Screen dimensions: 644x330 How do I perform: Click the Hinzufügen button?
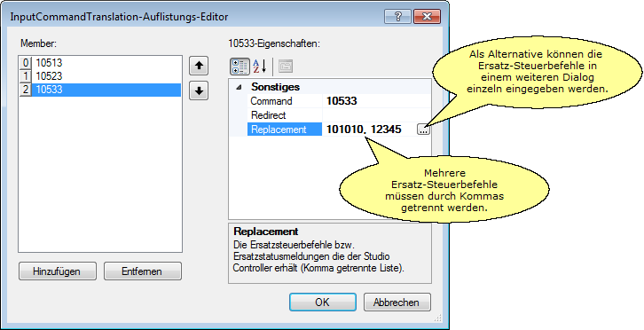(58, 271)
